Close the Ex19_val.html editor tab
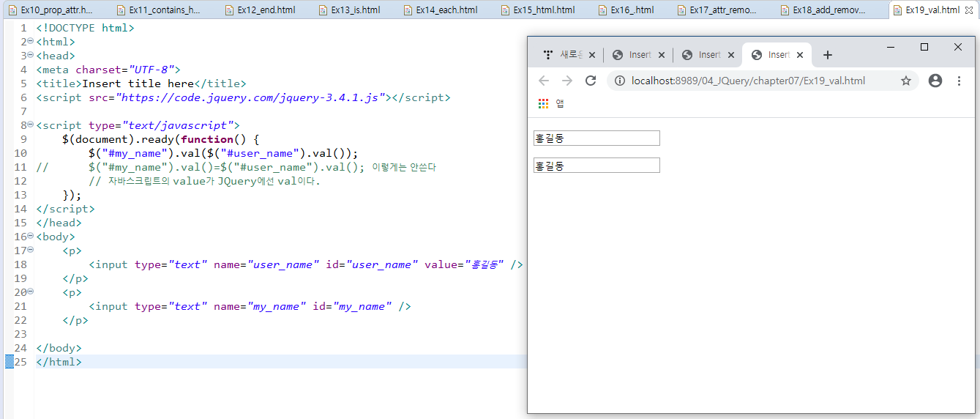 pos(968,10)
